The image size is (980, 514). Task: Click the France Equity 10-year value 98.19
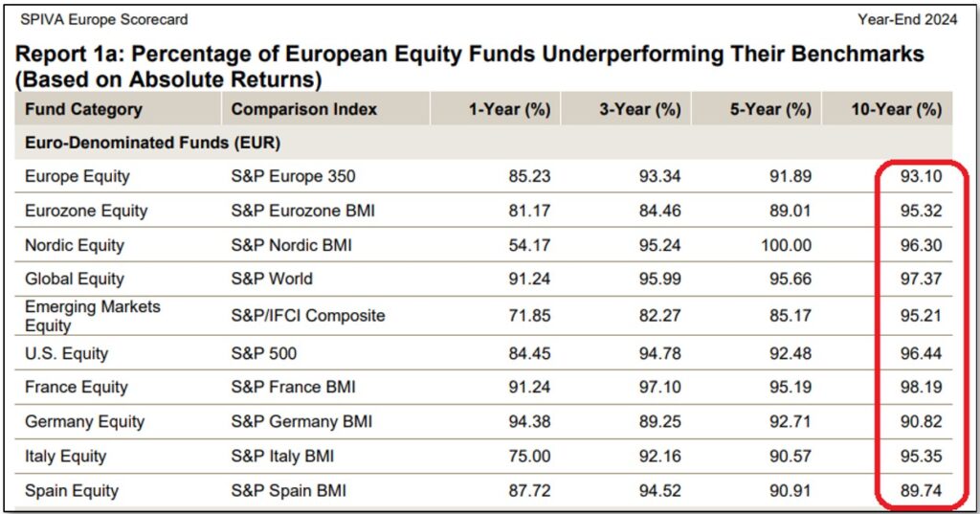point(921,388)
